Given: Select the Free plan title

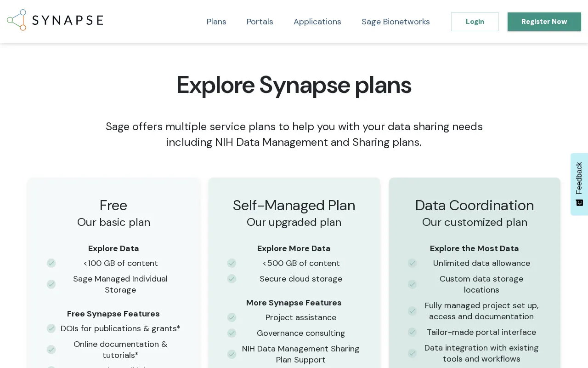Looking at the screenshot, I should pyautogui.click(x=113, y=205).
